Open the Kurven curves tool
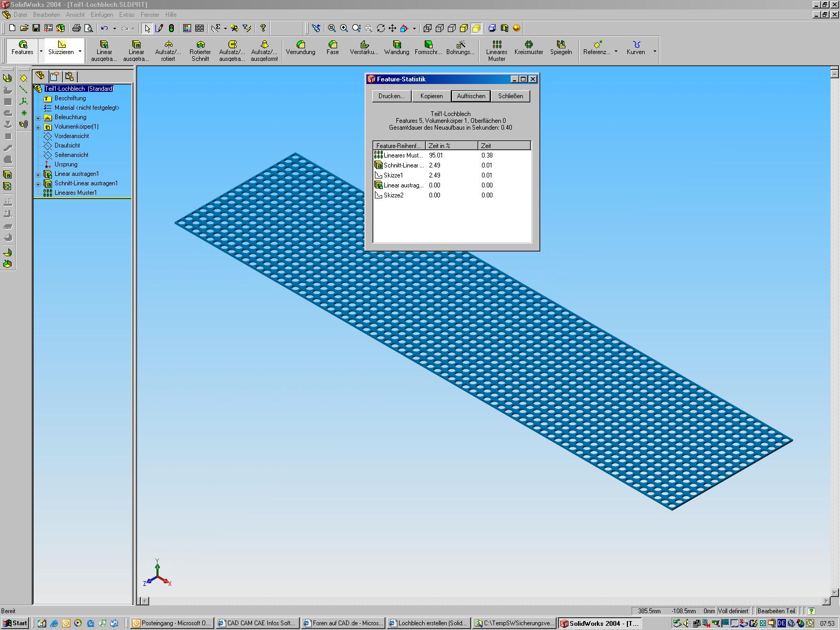This screenshot has height=630, width=840. tap(636, 48)
